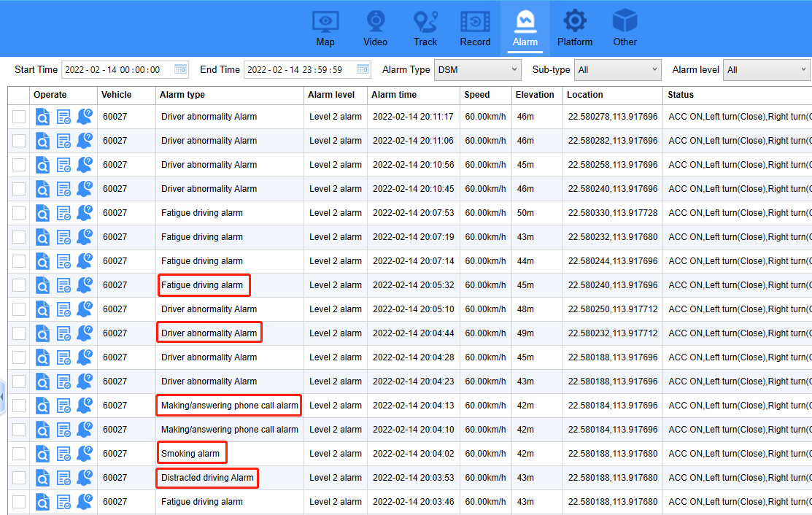View details icon for the 20:10:45 alarm

click(42, 189)
